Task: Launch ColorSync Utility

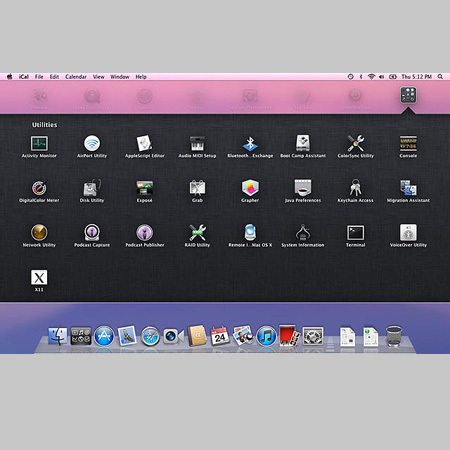Action: coord(356,144)
